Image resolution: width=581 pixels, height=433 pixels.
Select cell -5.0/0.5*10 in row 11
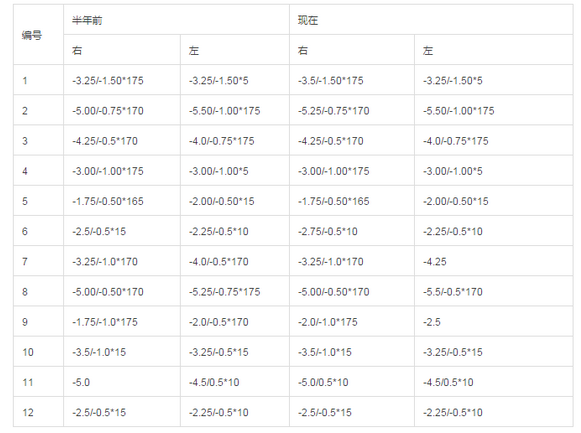coord(352,382)
